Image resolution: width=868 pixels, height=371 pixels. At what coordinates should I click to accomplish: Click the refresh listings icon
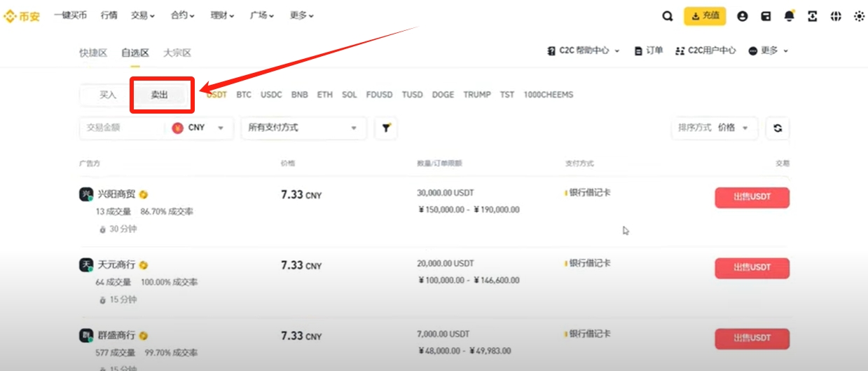pos(778,128)
